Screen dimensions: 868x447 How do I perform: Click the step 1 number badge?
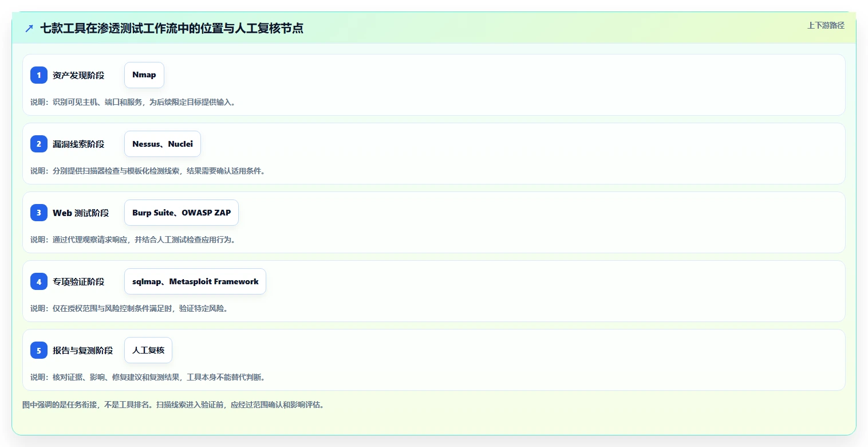(x=39, y=75)
